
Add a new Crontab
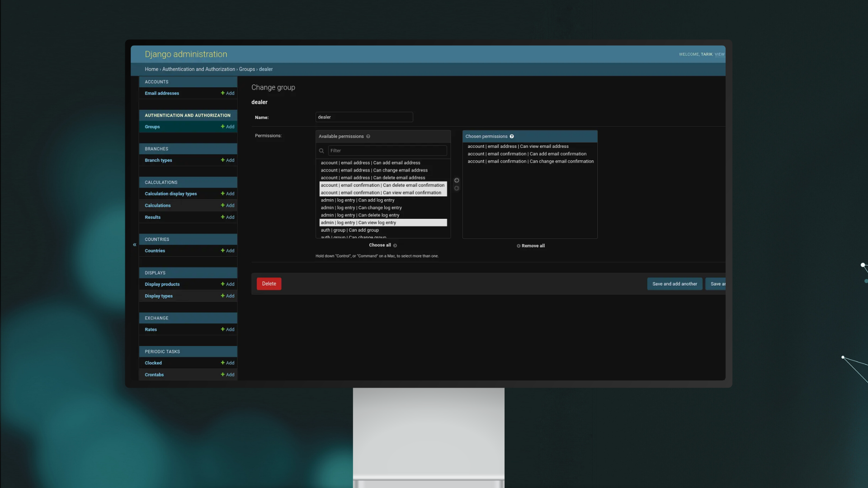tap(227, 374)
